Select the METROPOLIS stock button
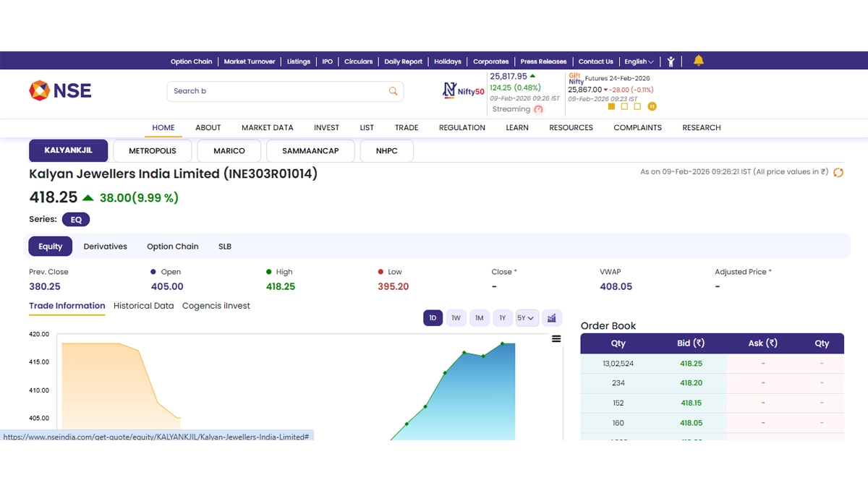 (x=153, y=151)
